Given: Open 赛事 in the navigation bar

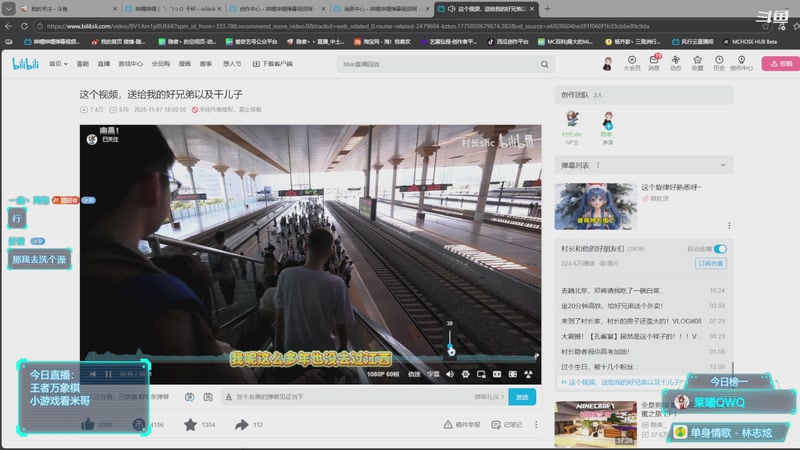Looking at the screenshot, I should tap(206, 64).
